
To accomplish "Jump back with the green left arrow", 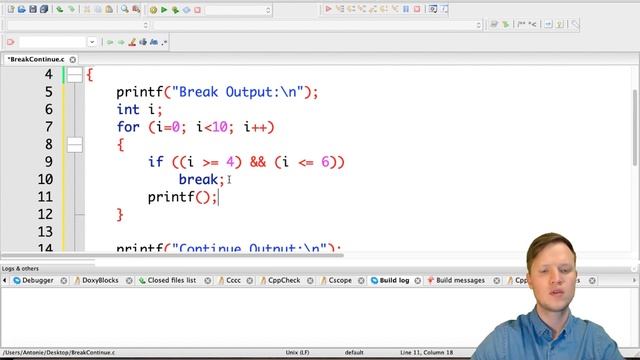I will (x=110, y=42).
